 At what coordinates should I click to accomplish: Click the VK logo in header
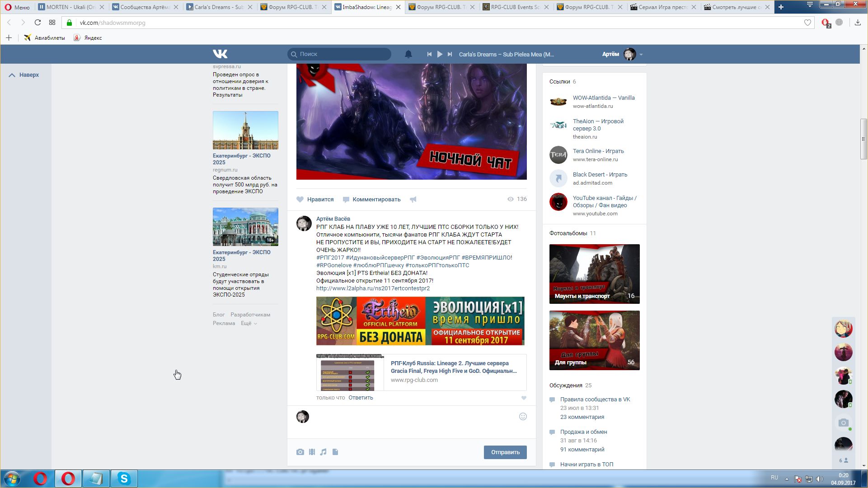(220, 54)
